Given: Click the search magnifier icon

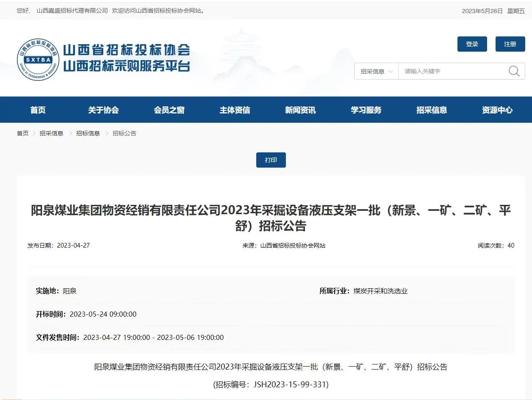Looking at the screenshot, I should [x=514, y=71].
